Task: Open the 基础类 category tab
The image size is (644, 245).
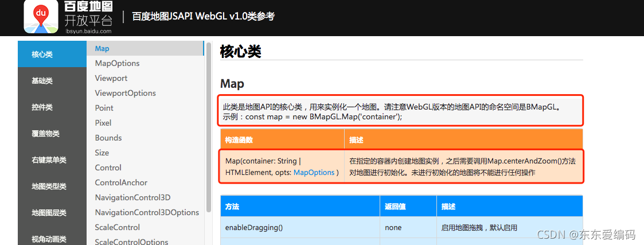Action: [x=52, y=80]
